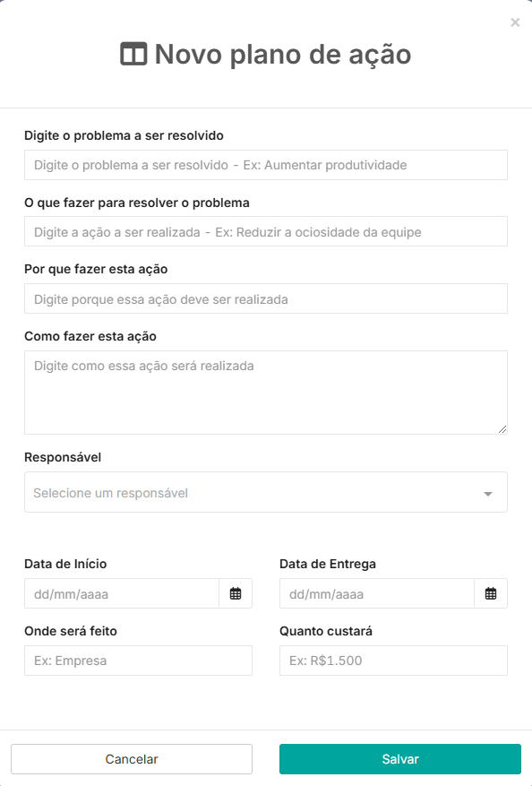
Task: Click the Responsável field label
Action: pyautogui.click(x=63, y=457)
